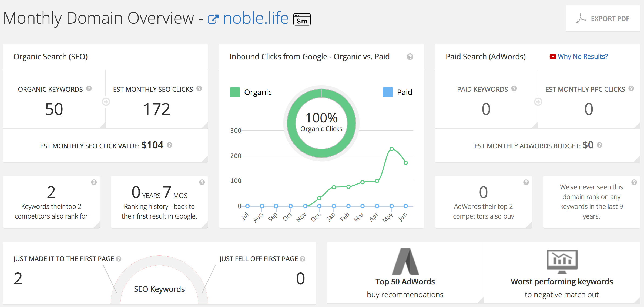Click the $104 SEO click value

152,145
